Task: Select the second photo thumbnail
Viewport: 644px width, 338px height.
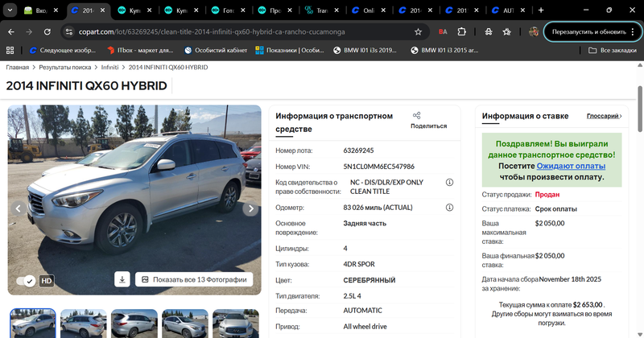Action: (x=84, y=324)
